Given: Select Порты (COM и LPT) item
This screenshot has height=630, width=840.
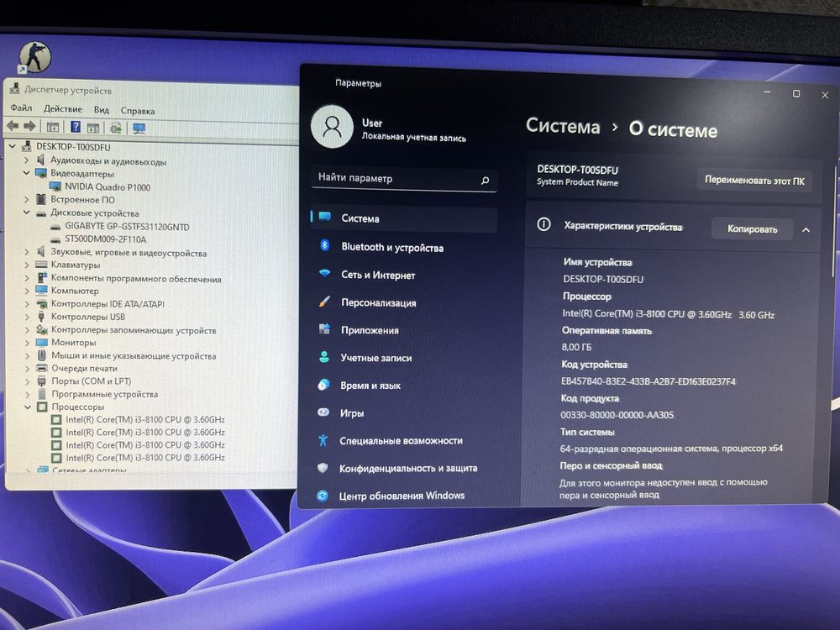Looking at the screenshot, I should [91, 381].
